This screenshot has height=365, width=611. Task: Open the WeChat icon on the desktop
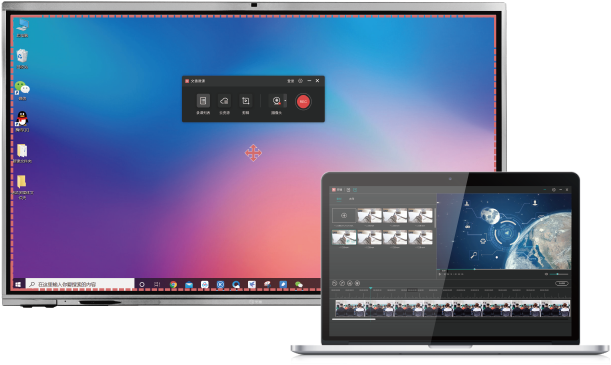click(x=22, y=90)
